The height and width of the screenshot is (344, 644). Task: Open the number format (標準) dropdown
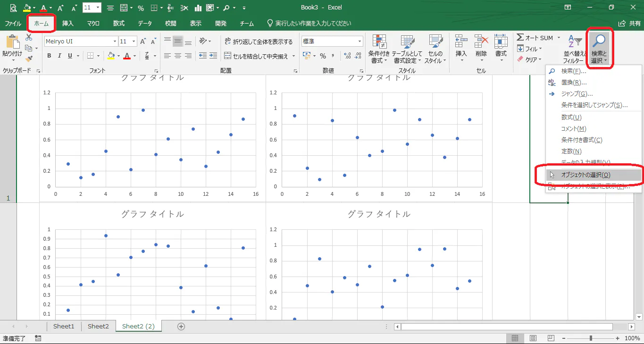[359, 42]
